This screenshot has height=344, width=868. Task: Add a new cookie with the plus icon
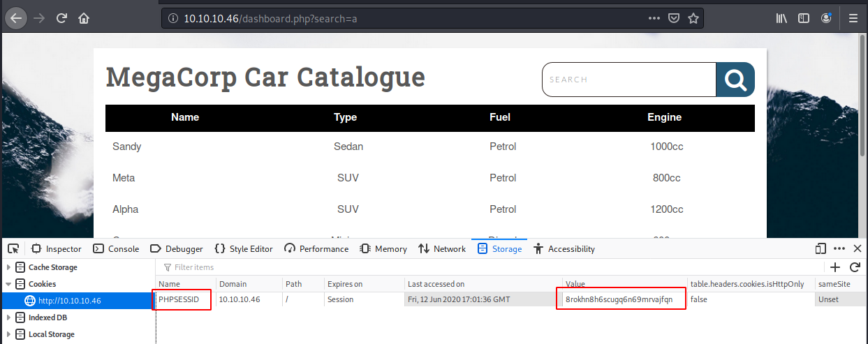tap(834, 267)
